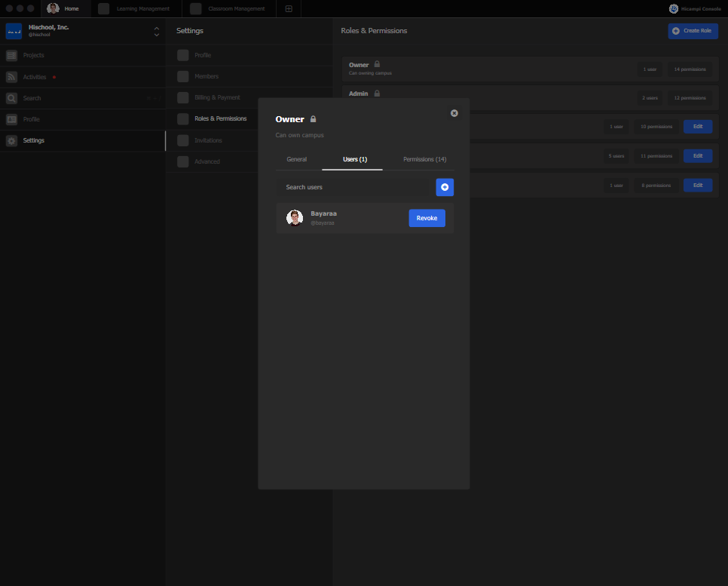
Task: Click the Settings gear icon
Action: point(11,140)
